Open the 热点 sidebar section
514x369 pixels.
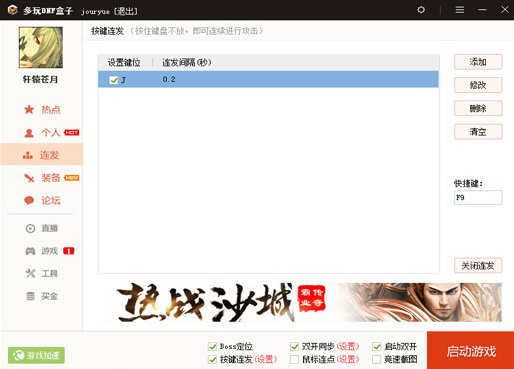point(42,109)
